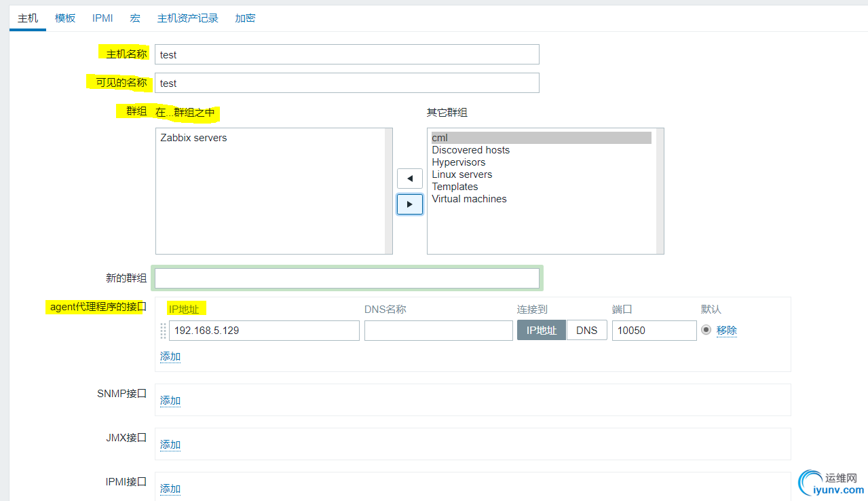Switch to the 主机 tab
The height and width of the screenshot is (501, 868).
[28, 18]
